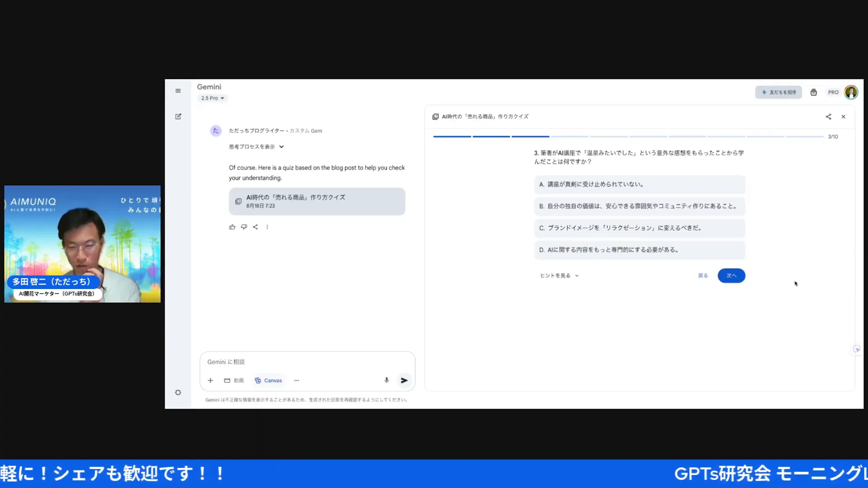
Task: Click the ただっちブログライター Gem name
Action: coord(256,131)
